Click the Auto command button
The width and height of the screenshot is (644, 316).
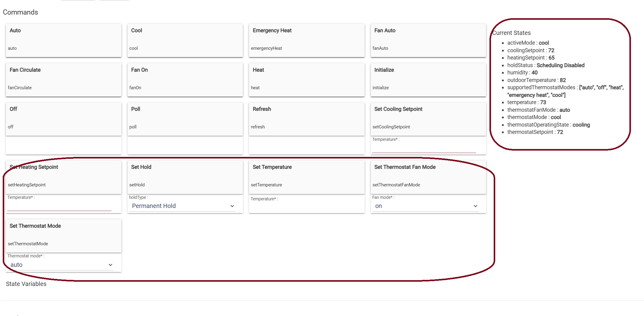pyautogui.click(x=63, y=40)
